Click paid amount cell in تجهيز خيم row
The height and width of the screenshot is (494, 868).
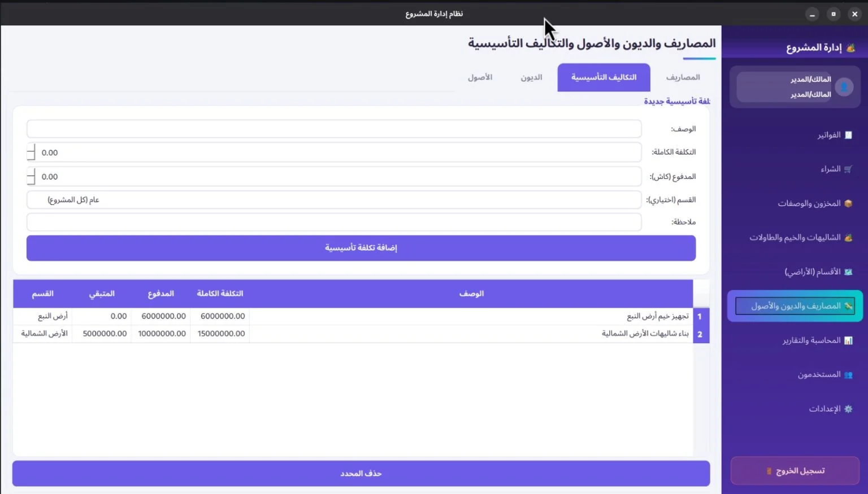162,316
